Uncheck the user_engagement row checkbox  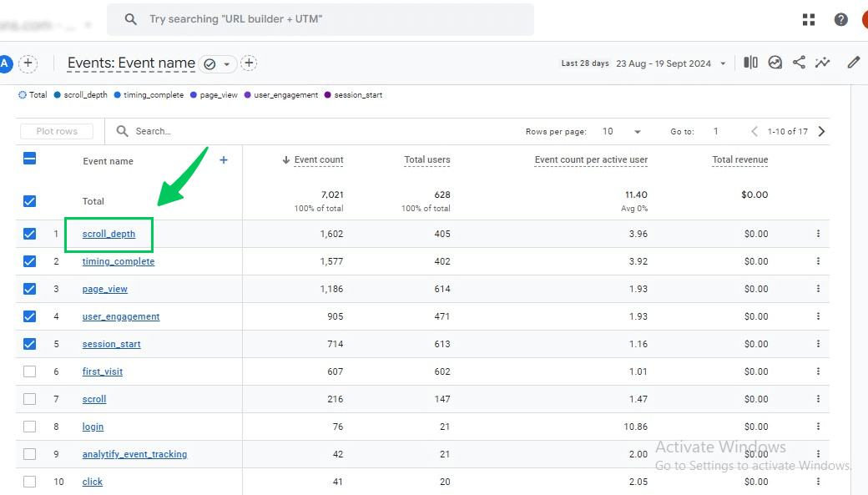[30, 316]
